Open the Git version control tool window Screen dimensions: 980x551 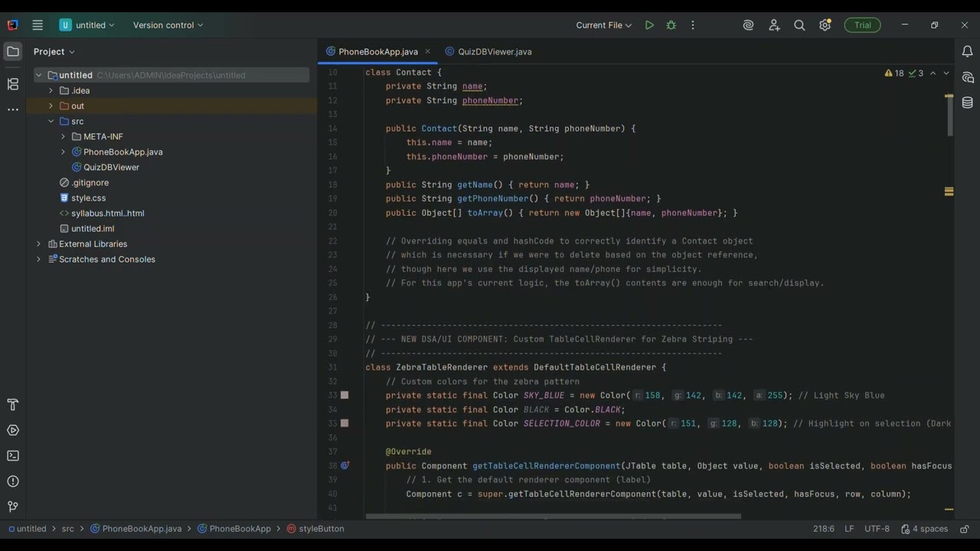[13, 507]
